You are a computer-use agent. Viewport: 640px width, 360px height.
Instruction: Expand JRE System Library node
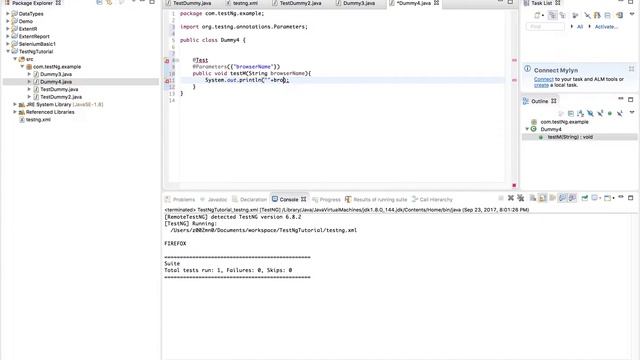(x=15, y=104)
